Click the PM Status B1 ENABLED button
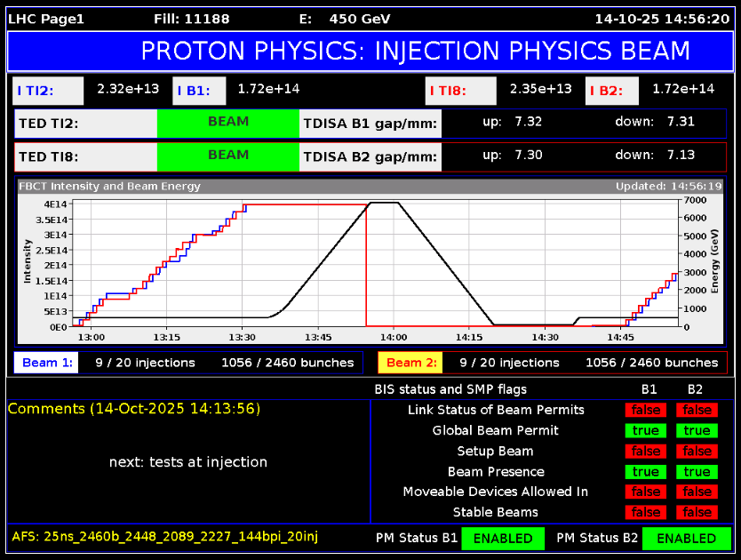 503,538
